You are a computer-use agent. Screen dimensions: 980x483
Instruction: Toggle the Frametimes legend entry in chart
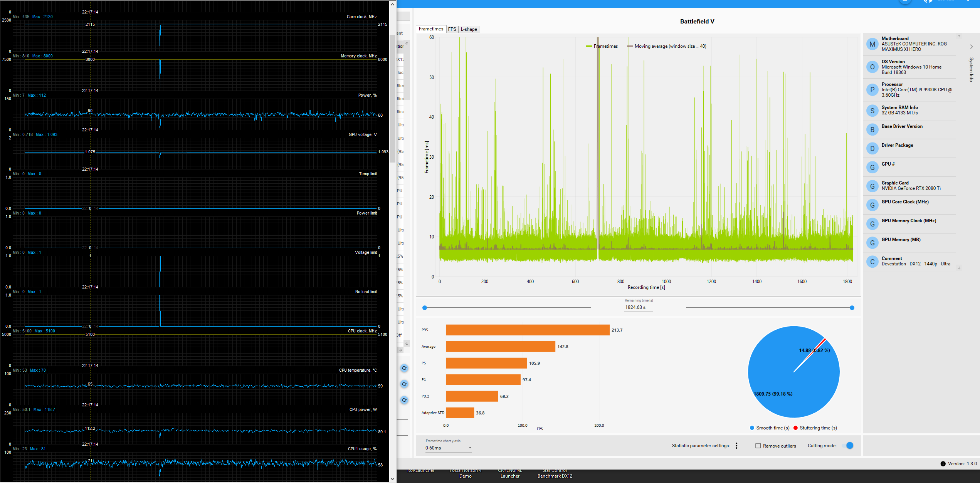pyautogui.click(x=602, y=46)
